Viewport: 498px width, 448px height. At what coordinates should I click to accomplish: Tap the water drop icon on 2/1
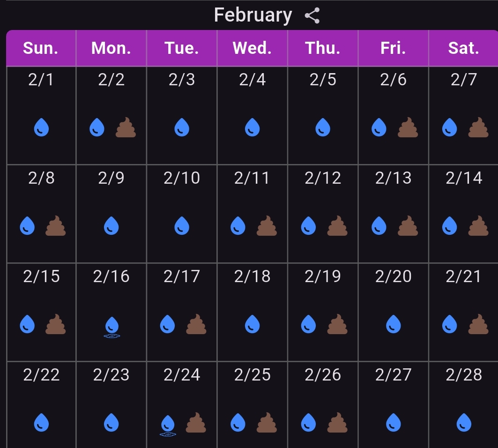42,127
